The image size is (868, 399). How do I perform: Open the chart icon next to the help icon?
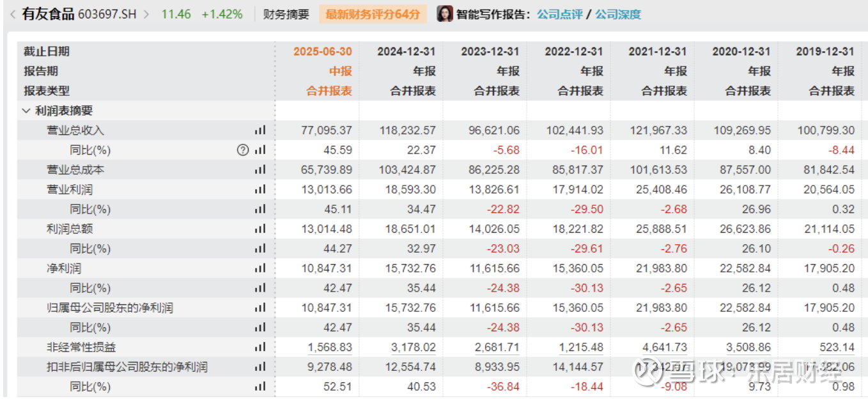(x=260, y=150)
